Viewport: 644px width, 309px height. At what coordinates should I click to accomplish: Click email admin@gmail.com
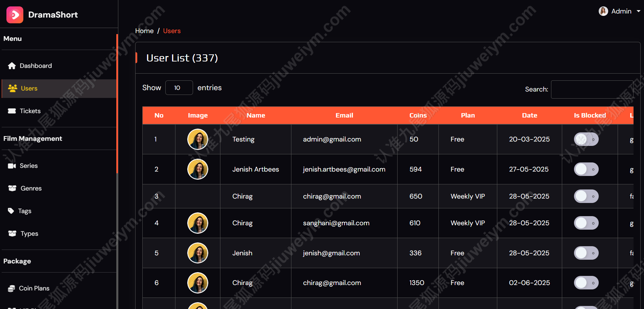pos(332,139)
